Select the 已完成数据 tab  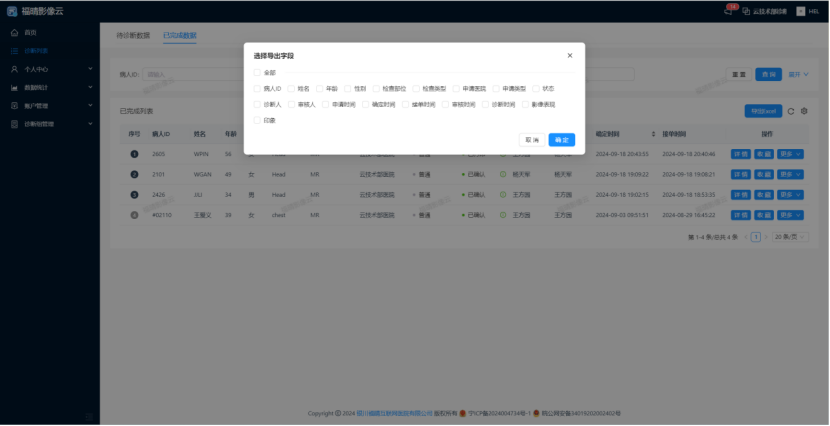[180, 35]
